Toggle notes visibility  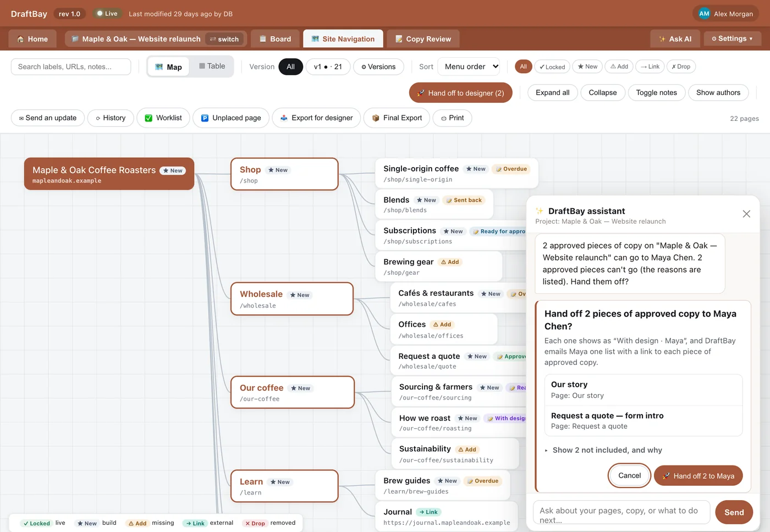point(657,92)
